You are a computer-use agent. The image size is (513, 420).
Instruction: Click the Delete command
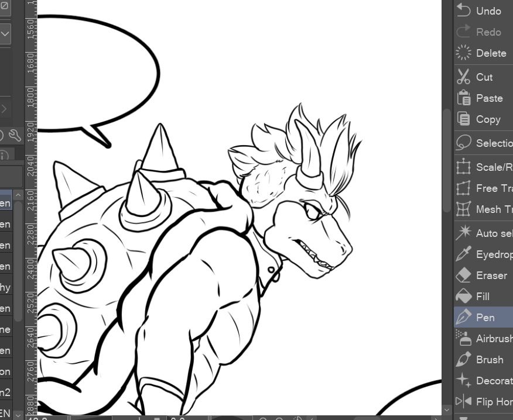pos(484,53)
